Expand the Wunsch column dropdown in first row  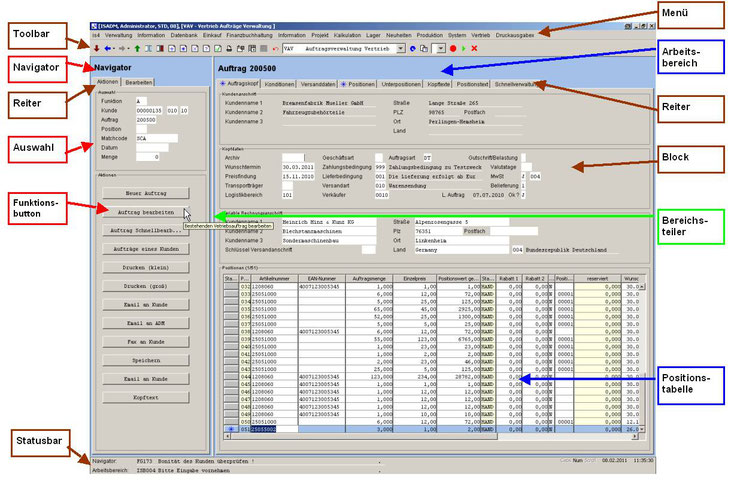[642, 285]
